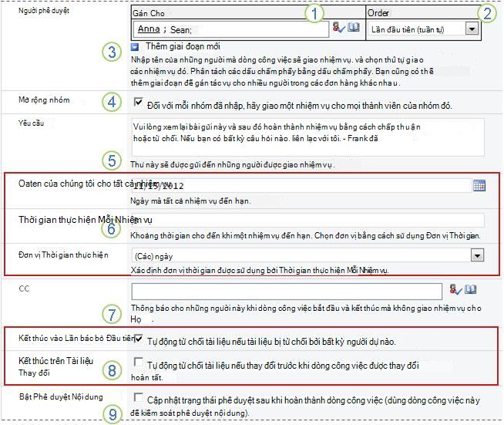Click the Yêu cầu label
The height and width of the screenshot is (425, 504).
click(31, 123)
